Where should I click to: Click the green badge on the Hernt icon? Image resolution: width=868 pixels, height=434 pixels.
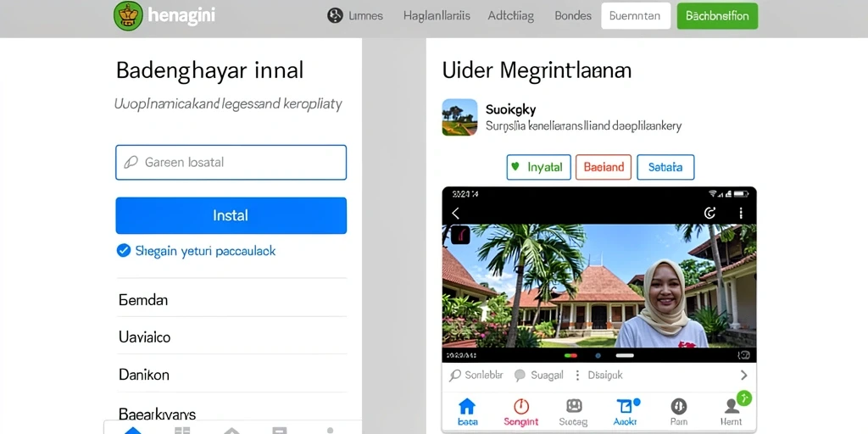coord(744,398)
